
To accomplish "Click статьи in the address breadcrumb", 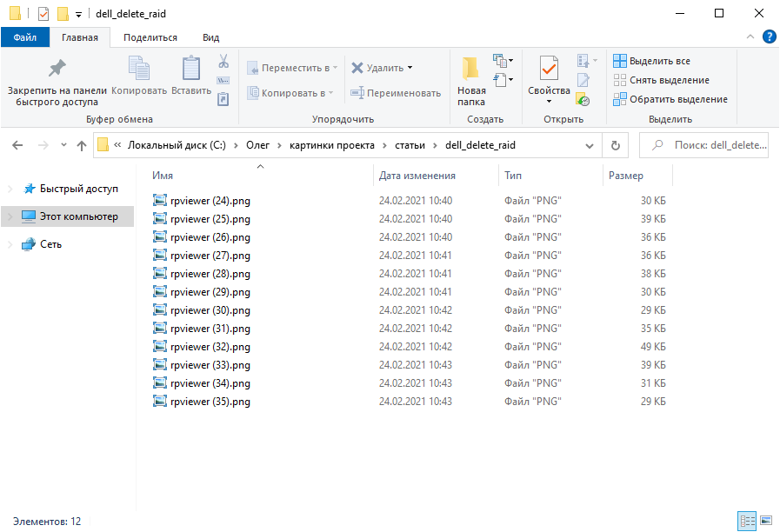I will click(410, 145).
